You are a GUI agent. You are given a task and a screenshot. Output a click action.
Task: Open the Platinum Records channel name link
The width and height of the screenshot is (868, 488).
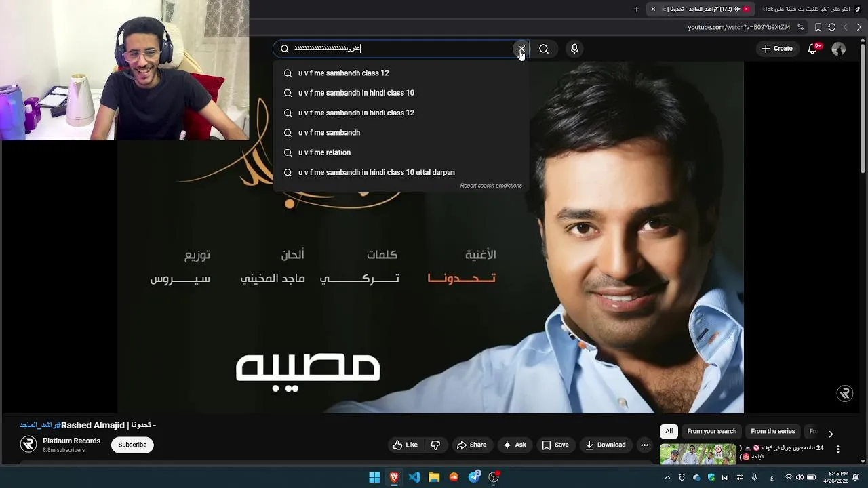pos(71,441)
